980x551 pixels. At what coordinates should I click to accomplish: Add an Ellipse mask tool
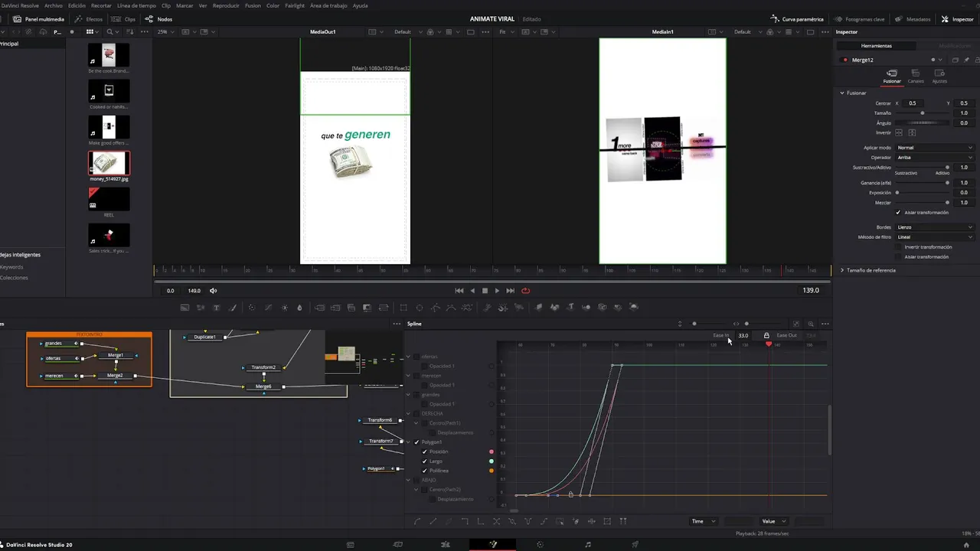(x=419, y=307)
